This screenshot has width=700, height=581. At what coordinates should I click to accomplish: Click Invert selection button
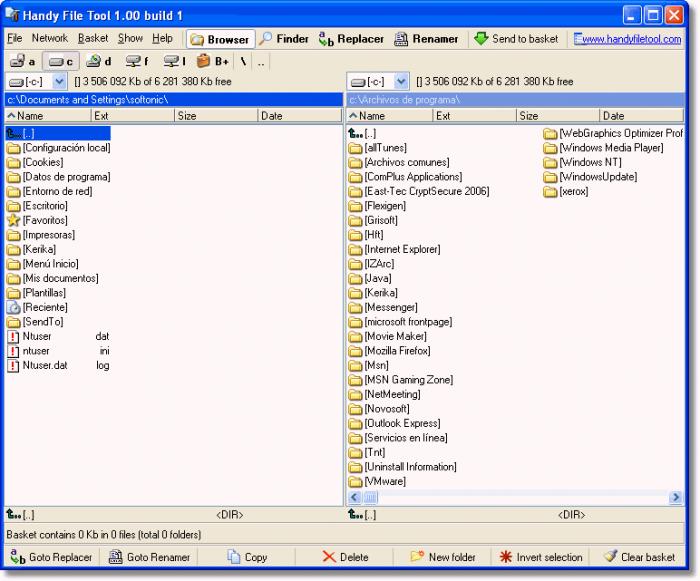[x=541, y=557]
